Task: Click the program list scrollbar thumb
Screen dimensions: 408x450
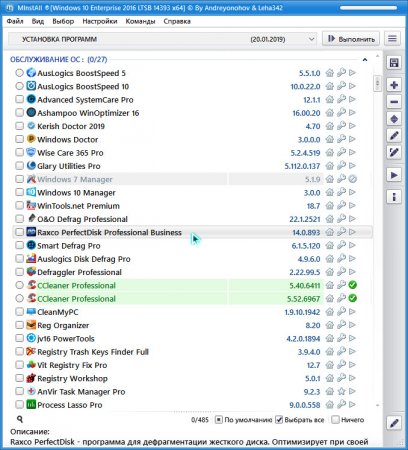Action: point(377,83)
